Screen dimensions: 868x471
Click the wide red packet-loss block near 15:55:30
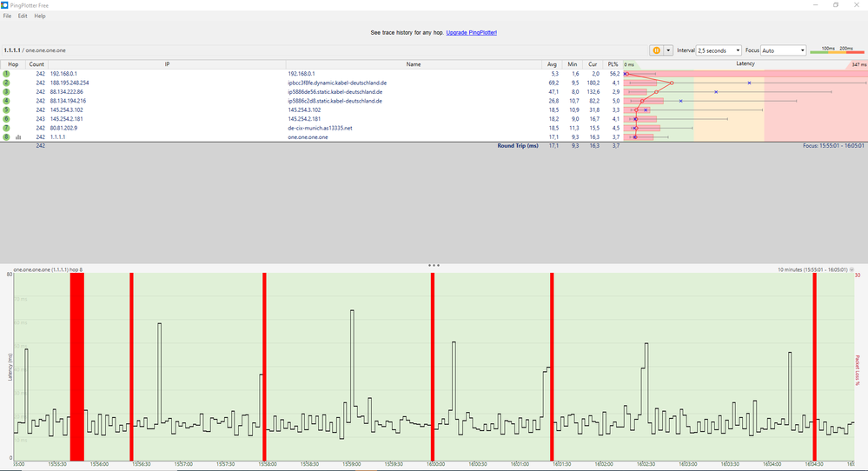[x=77, y=367]
